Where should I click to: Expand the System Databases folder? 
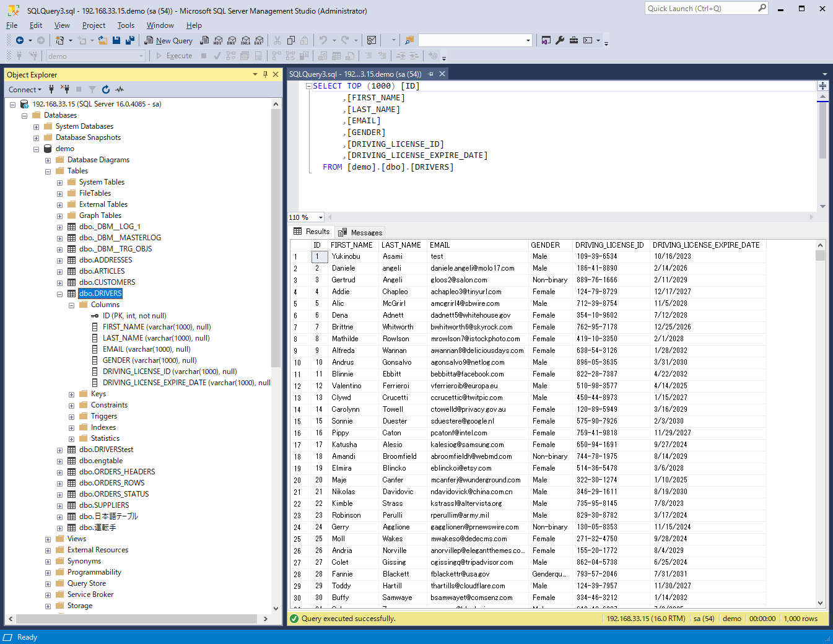[36, 127]
